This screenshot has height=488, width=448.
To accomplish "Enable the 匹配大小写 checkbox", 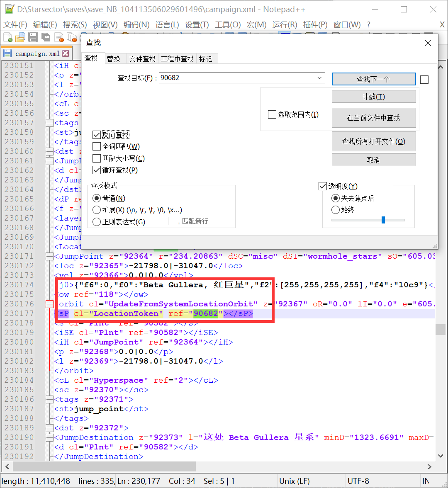I will 97,158.
